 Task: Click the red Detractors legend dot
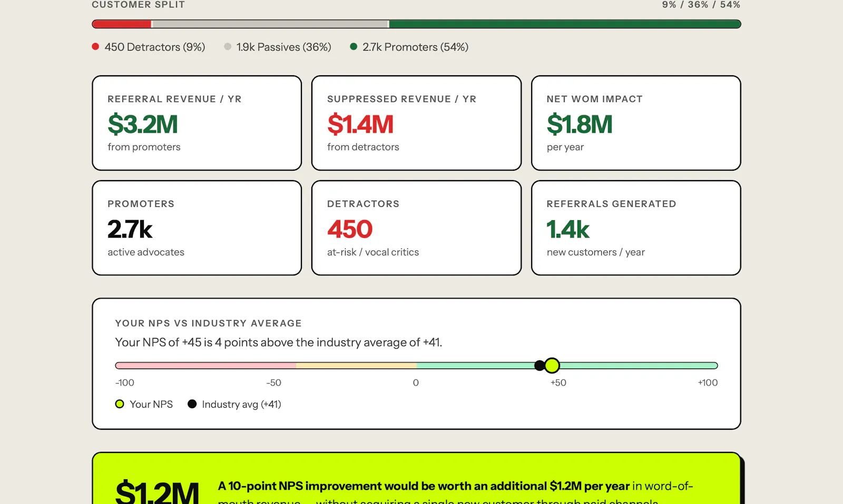pyautogui.click(x=95, y=46)
